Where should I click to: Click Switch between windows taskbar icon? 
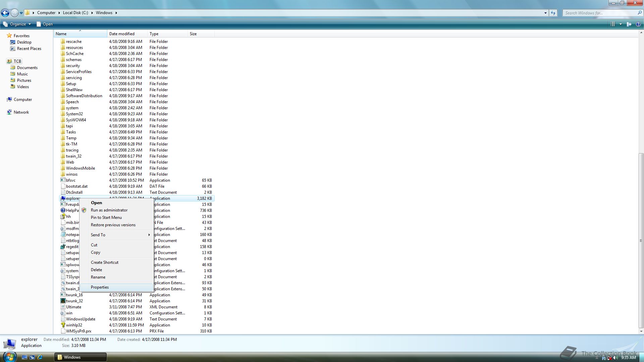[x=32, y=357]
